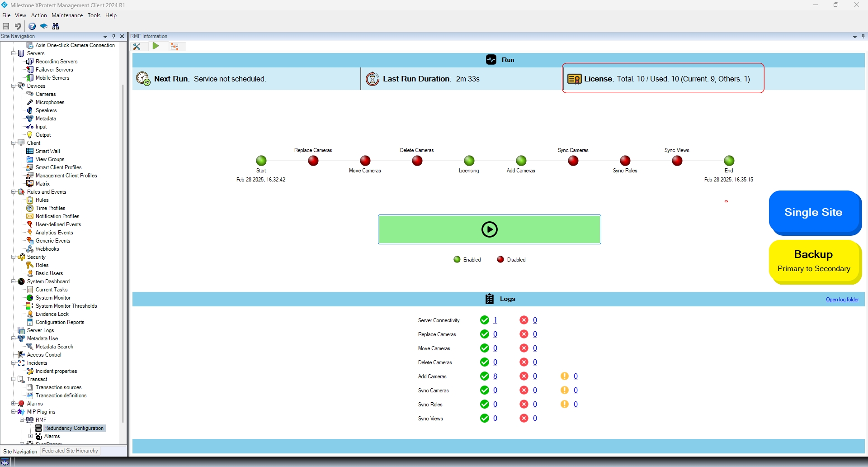The width and height of the screenshot is (868, 467).
Task: Click the Undo icon in the toolbar
Action: pyautogui.click(x=18, y=26)
